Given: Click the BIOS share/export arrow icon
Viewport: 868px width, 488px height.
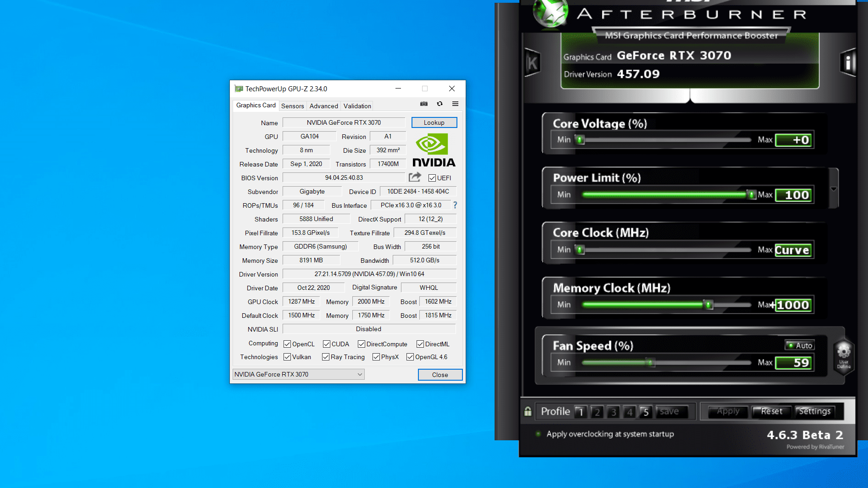Looking at the screenshot, I should pyautogui.click(x=415, y=177).
